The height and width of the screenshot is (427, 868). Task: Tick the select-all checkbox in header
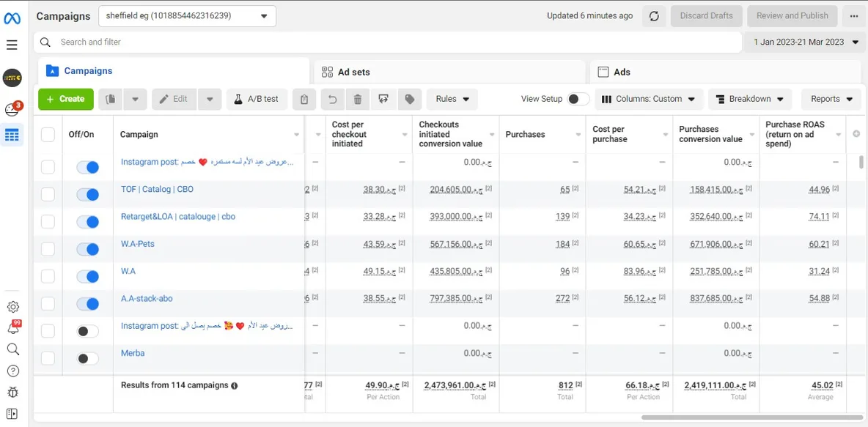(x=48, y=135)
